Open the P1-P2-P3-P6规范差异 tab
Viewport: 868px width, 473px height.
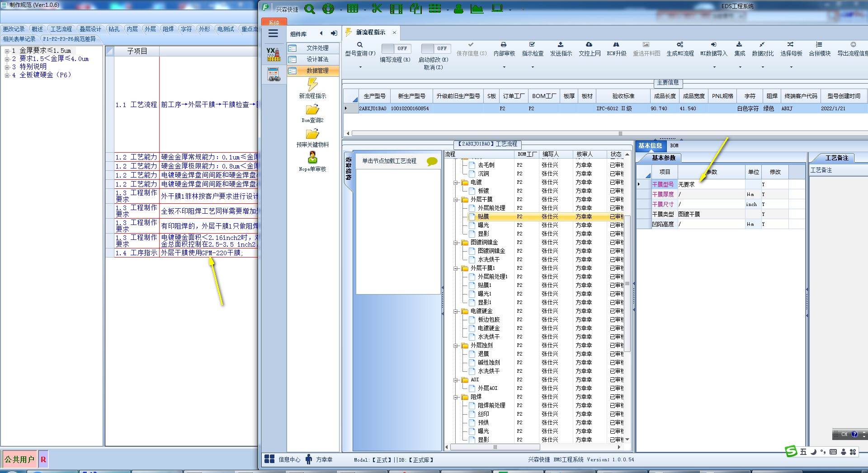tap(69, 39)
